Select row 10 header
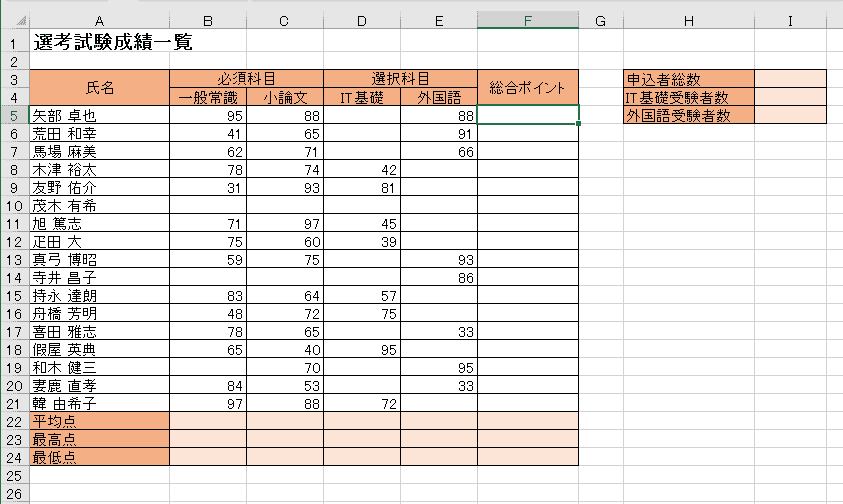The width and height of the screenshot is (843, 504). pos(15,205)
